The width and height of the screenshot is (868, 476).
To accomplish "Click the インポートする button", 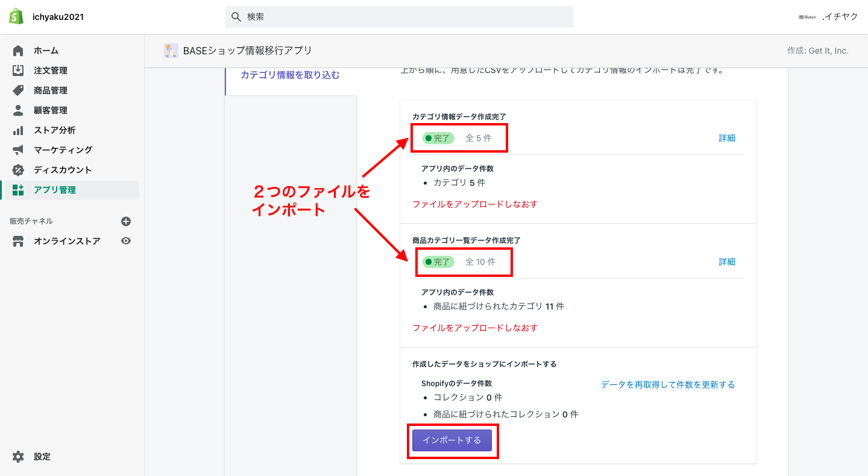I will [x=452, y=440].
